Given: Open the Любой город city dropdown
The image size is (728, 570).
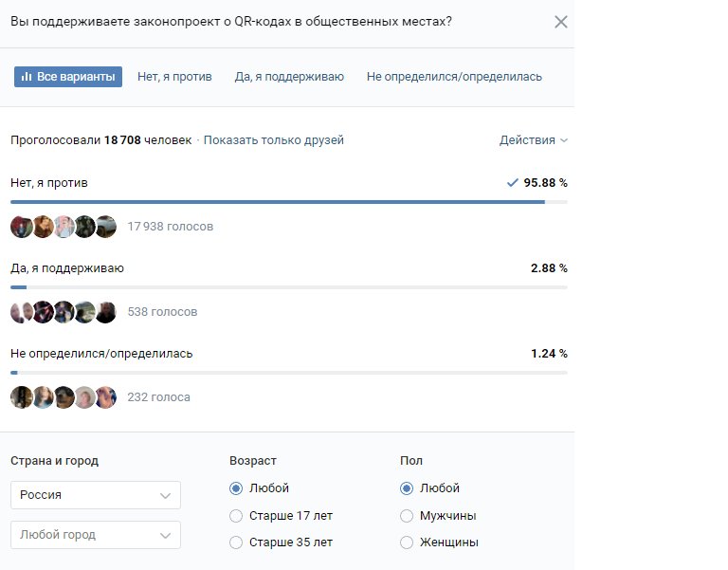Looking at the screenshot, I should [96, 535].
